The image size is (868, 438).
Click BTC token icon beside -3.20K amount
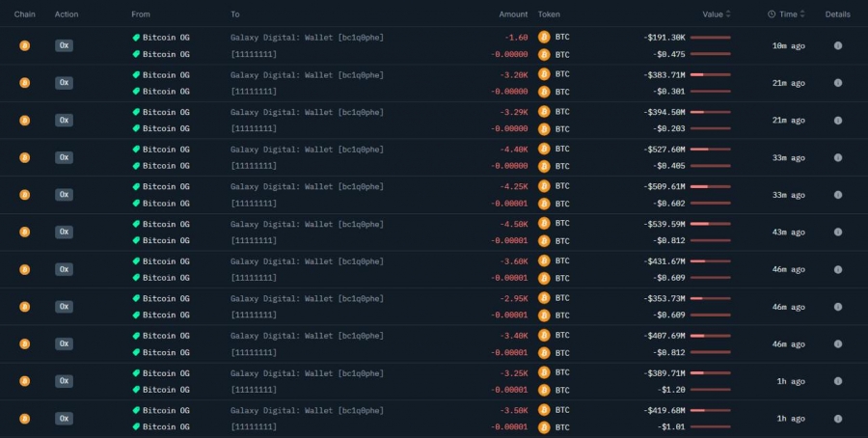544,74
